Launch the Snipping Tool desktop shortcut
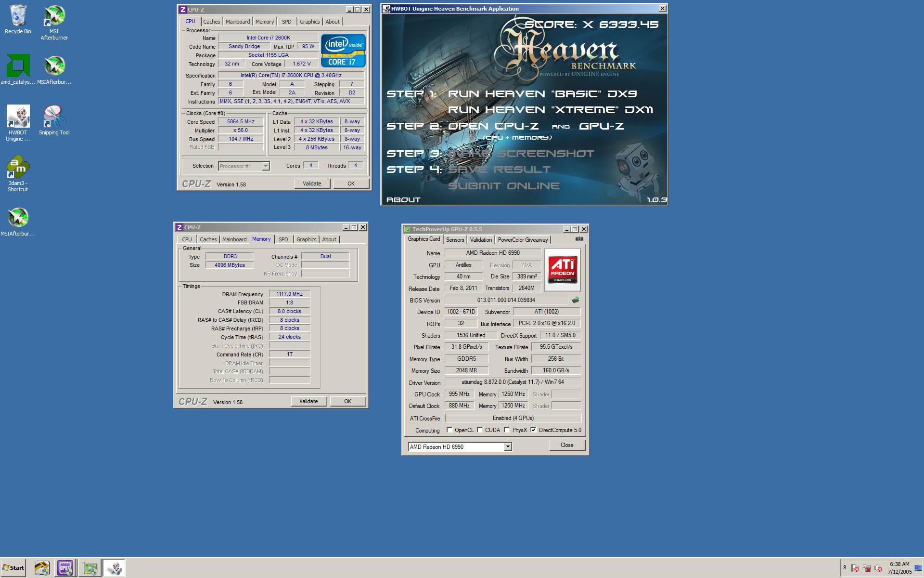The height and width of the screenshot is (578, 924). point(54,120)
